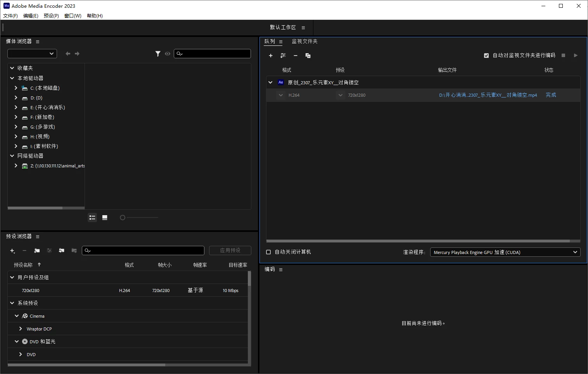Viewport: 588px width, 374px height.
Task: Import presets icon
Action: tap(62, 251)
